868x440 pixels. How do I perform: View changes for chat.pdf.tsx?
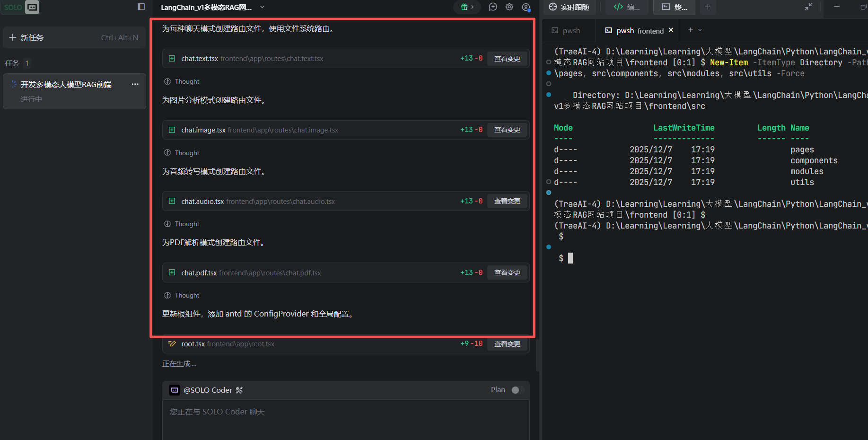pyautogui.click(x=507, y=273)
